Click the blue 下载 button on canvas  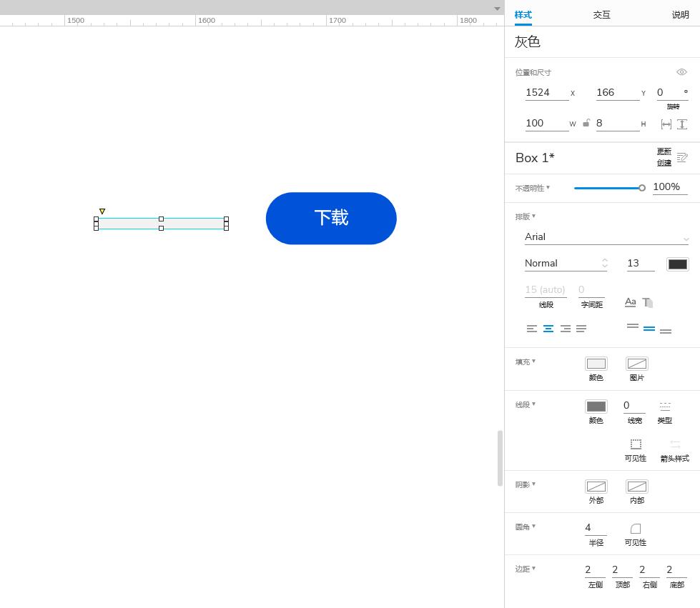[x=331, y=218]
